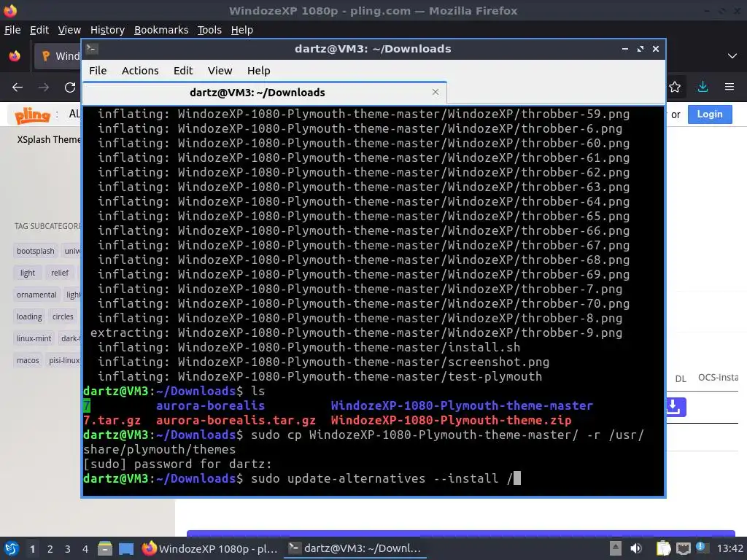Open the application launcher menu in taskbar
747x560 pixels.
11,548
